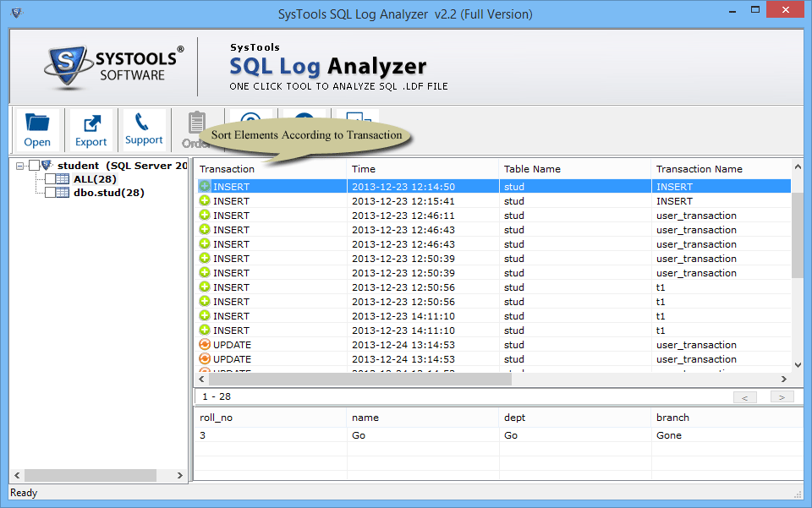Open an LDF file with the Open icon
This screenshot has width=812, height=508.
[x=37, y=129]
